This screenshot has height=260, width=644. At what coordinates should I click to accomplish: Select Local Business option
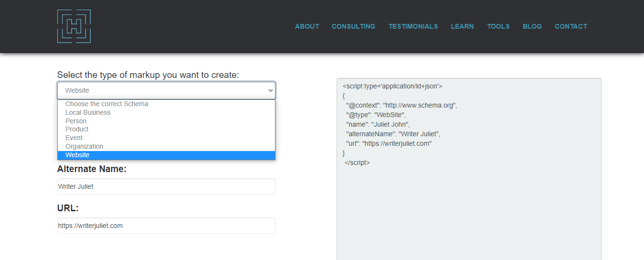(166, 112)
